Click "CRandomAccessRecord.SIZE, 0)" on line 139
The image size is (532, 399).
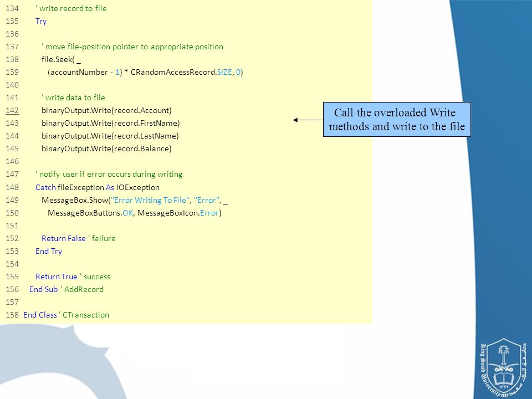(x=187, y=72)
